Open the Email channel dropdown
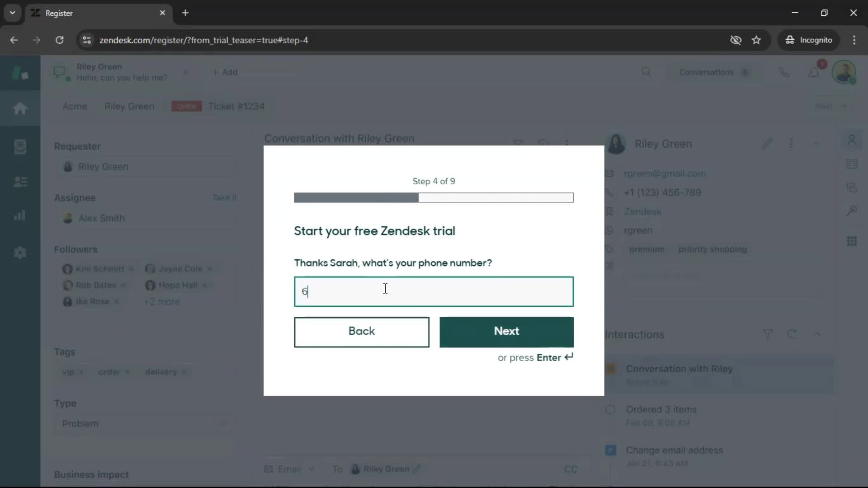This screenshot has width=868, height=488. pos(289,469)
